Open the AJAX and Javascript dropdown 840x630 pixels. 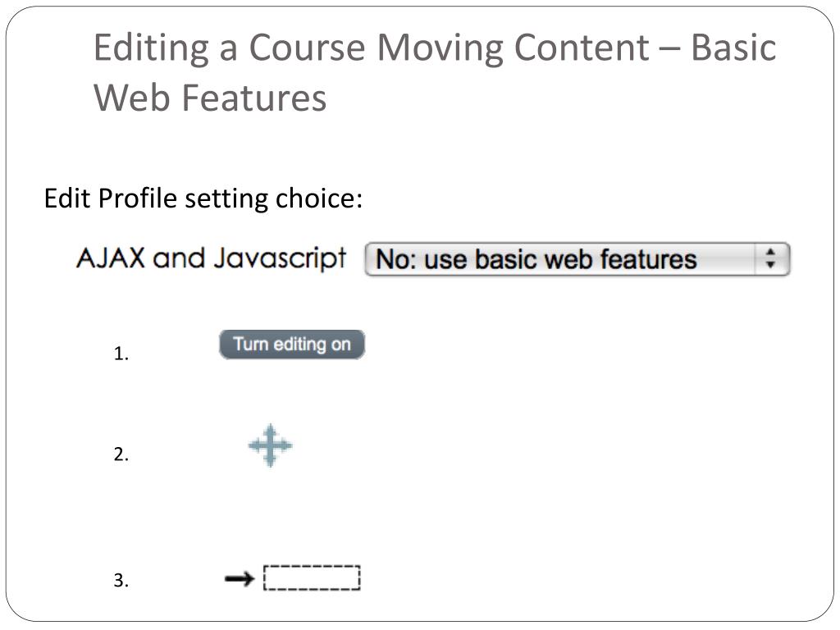click(x=576, y=259)
